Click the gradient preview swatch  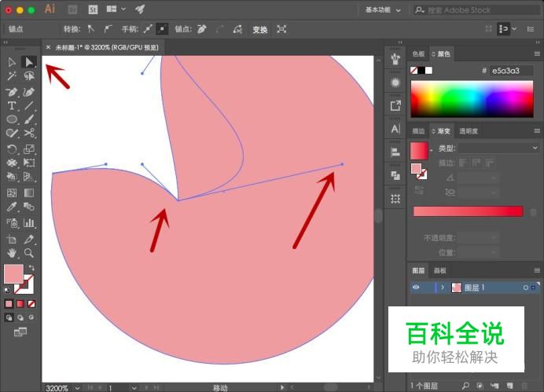[419, 150]
